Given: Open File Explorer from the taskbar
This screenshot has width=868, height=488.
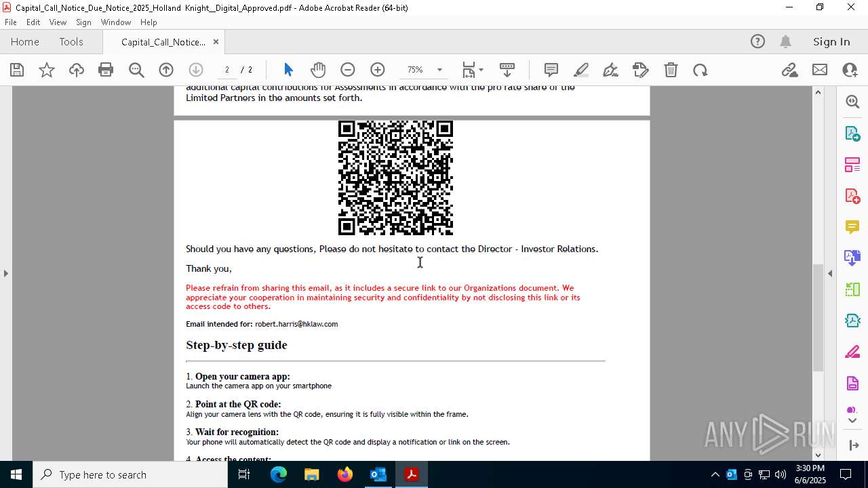Looking at the screenshot, I should click(312, 474).
